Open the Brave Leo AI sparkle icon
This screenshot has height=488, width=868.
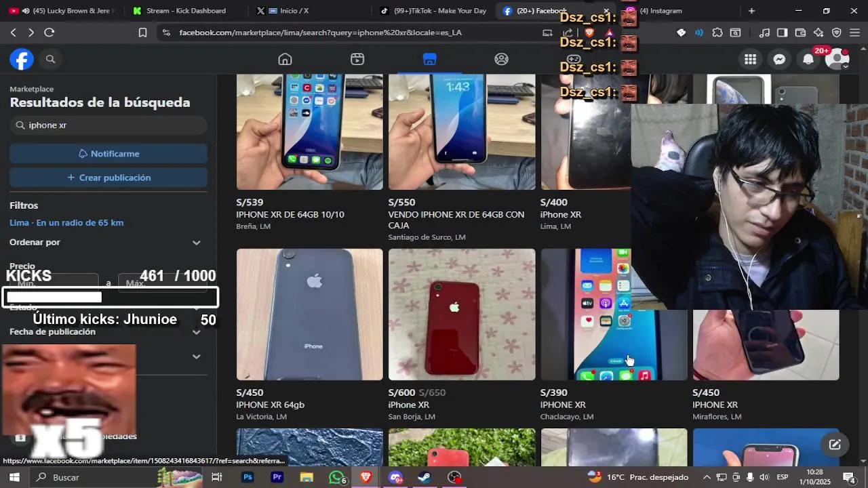(818, 32)
